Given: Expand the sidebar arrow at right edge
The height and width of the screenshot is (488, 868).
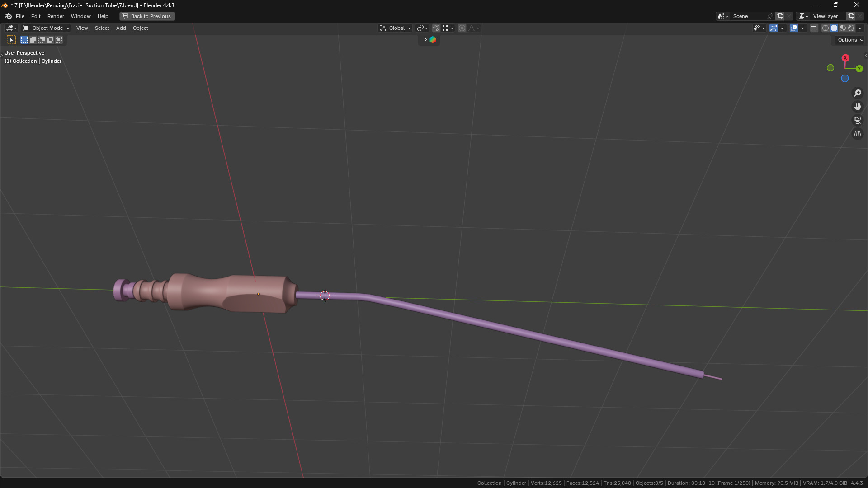Looking at the screenshot, I should coord(865,56).
